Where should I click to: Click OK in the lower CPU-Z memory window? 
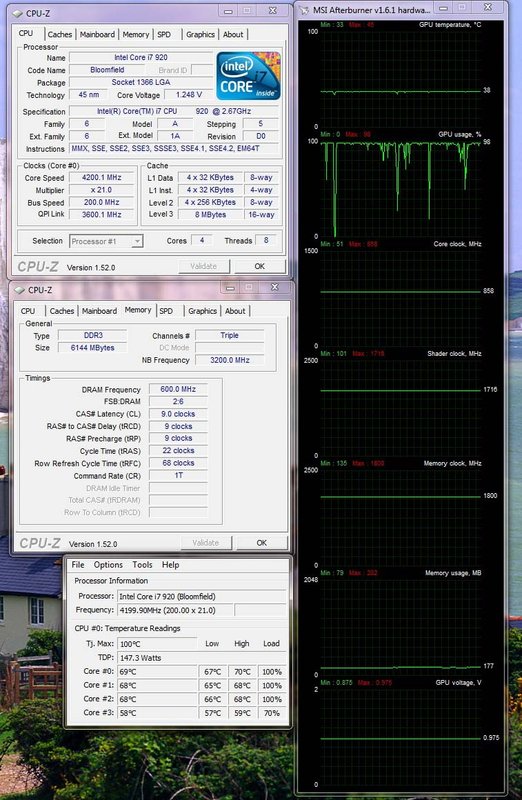262,543
